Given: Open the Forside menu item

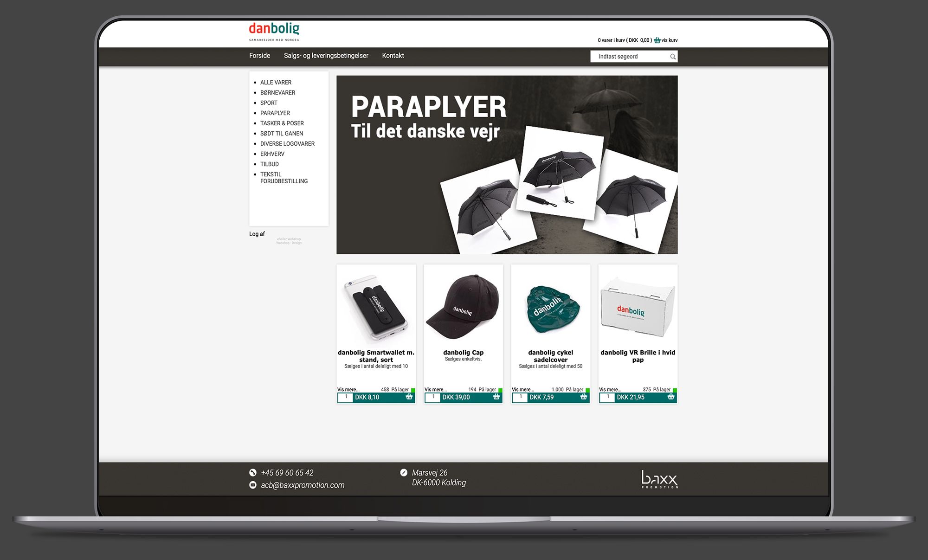Looking at the screenshot, I should pyautogui.click(x=259, y=56).
